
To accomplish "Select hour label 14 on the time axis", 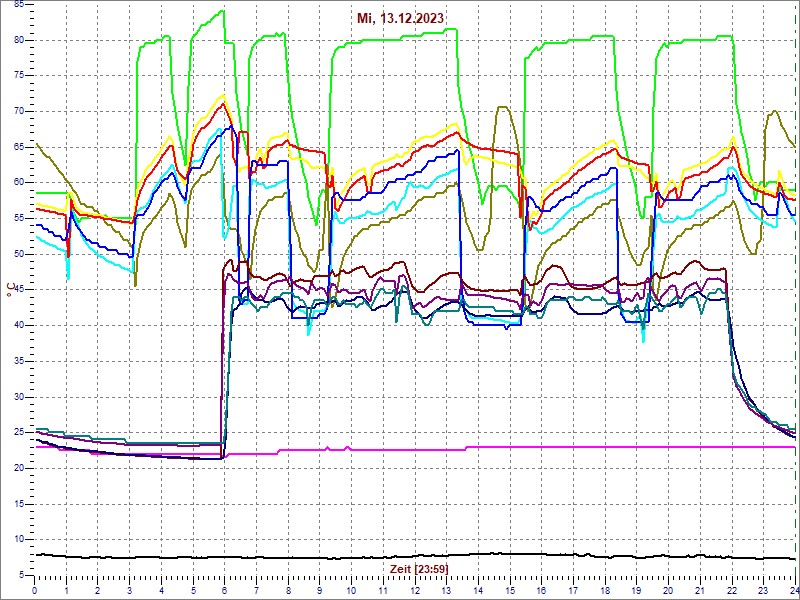I will pos(479,589).
